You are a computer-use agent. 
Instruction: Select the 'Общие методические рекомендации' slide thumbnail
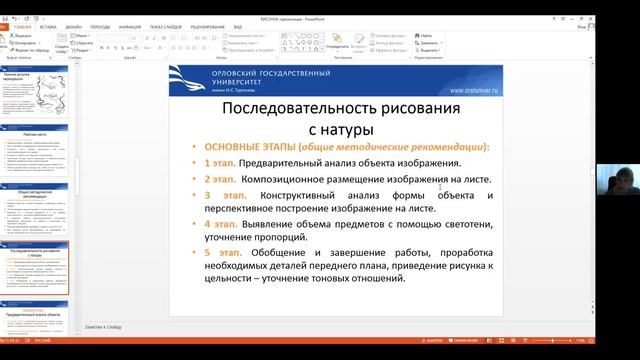(34, 209)
